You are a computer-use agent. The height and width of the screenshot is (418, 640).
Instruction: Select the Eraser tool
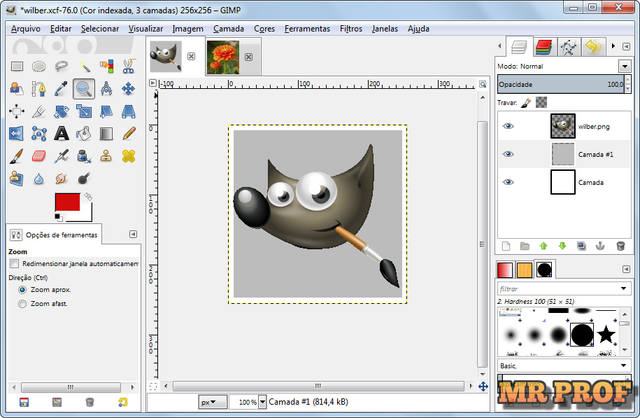39,156
